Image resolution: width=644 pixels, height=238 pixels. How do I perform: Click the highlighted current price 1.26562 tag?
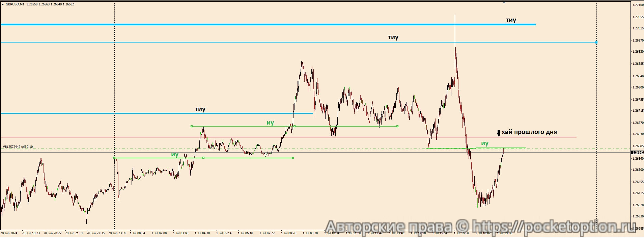(x=637, y=153)
